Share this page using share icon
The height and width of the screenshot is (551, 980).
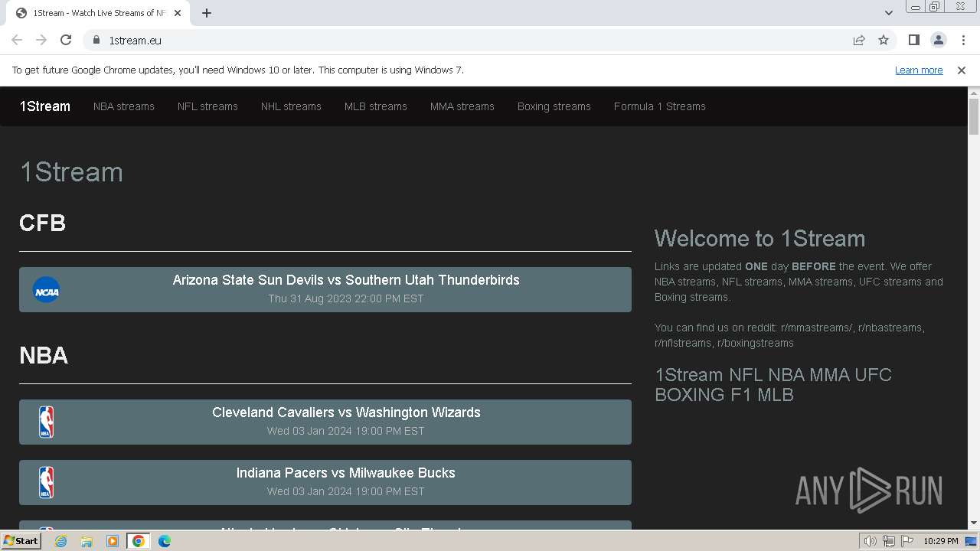tap(859, 40)
